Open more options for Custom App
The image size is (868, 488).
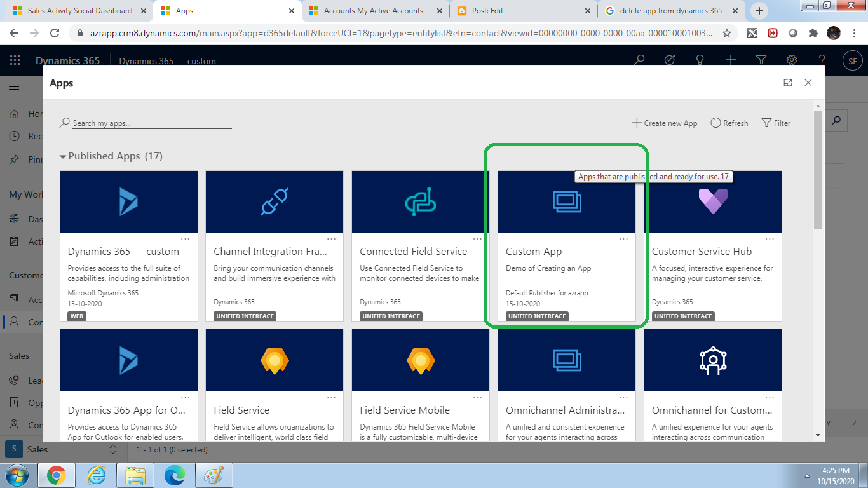point(624,239)
